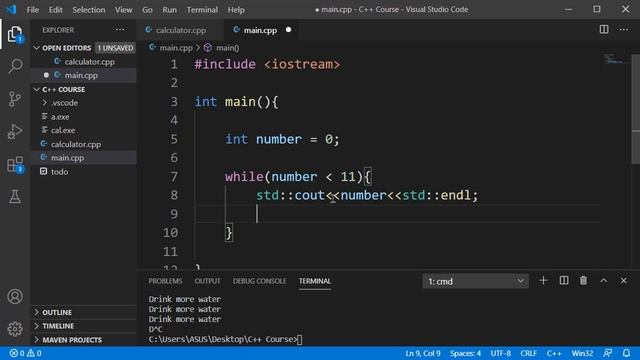Viewport: 640px width, 360px height.
Task: Open notifications bell in status bar
Action: click(627, 353)
